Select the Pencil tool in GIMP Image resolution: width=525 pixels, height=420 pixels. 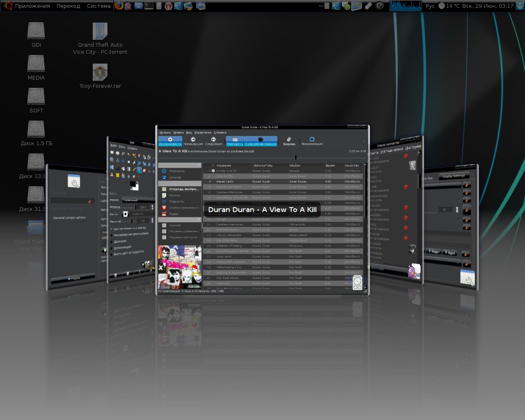click(x=134, y=169)
